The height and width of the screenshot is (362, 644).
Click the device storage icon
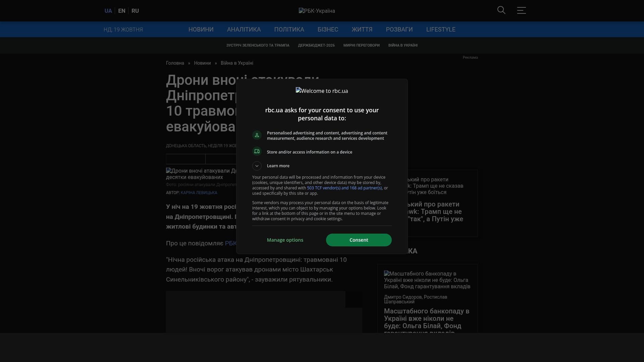point(257,152)
